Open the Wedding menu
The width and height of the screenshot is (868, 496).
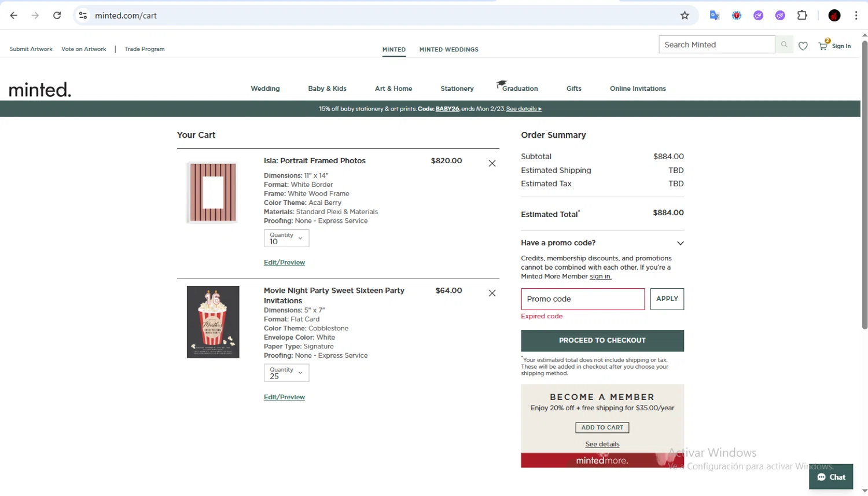(265, 89)
